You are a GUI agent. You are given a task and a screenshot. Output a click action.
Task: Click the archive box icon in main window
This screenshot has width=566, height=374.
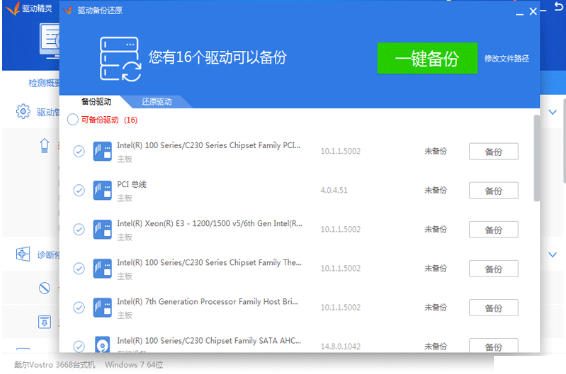(x=44, y=322)
